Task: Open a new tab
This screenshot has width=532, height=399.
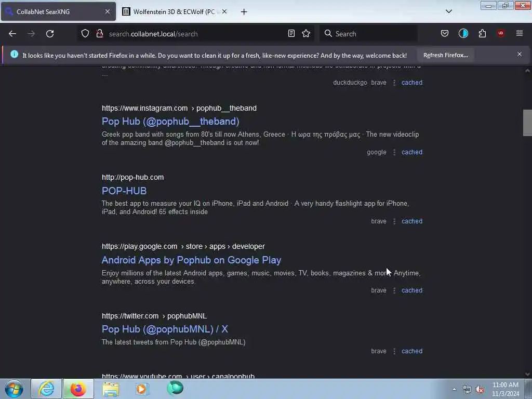Action: [x=244, y=12]
